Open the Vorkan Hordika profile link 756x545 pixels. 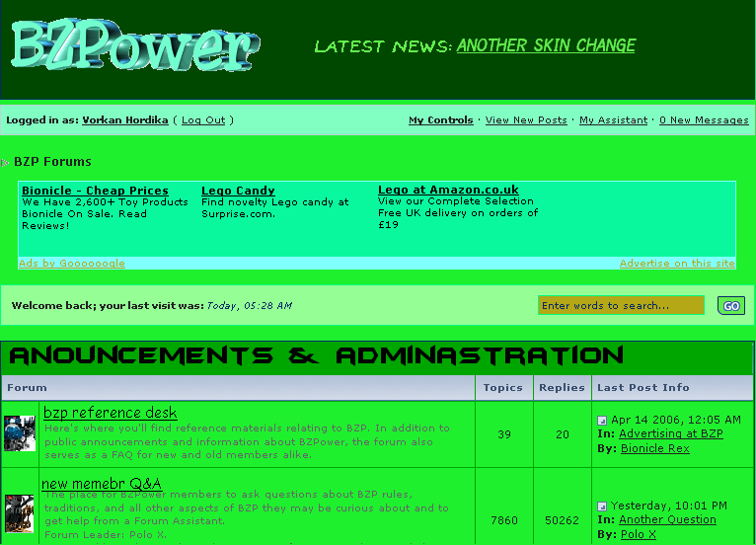(125, 120)
